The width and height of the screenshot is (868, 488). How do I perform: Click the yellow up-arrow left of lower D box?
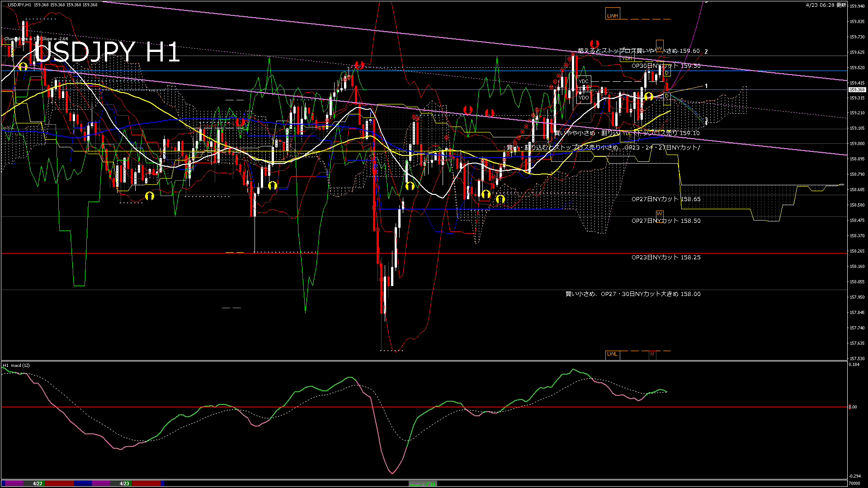pos(649,96)
